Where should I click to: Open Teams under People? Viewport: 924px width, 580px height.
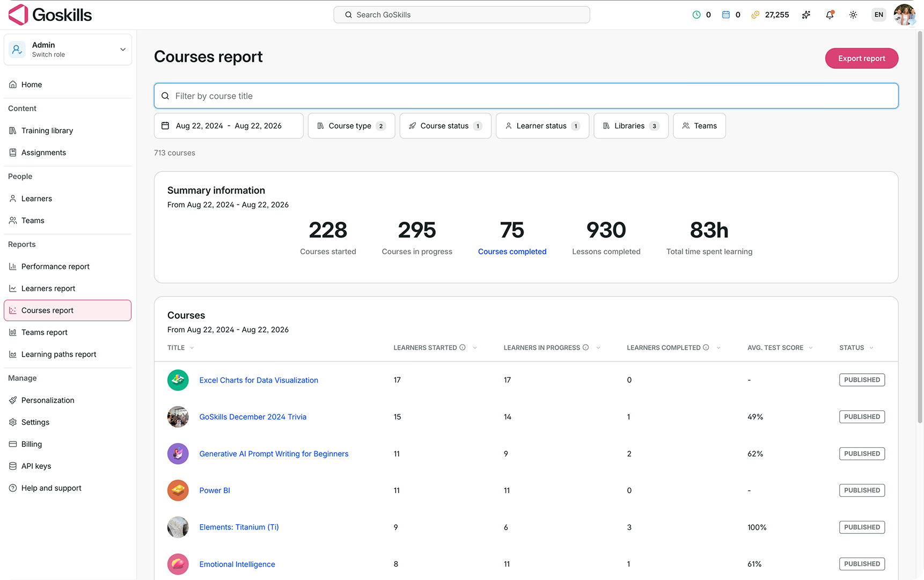pyautogui.click(x=68, y=221)
